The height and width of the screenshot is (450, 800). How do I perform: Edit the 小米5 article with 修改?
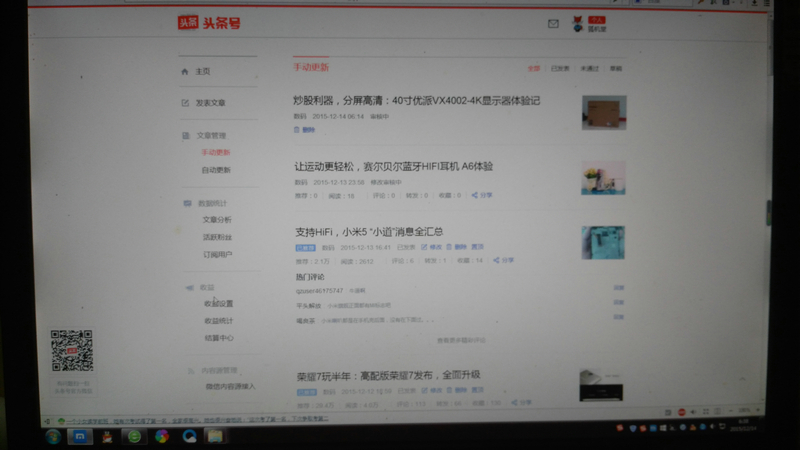pos(432,247)
